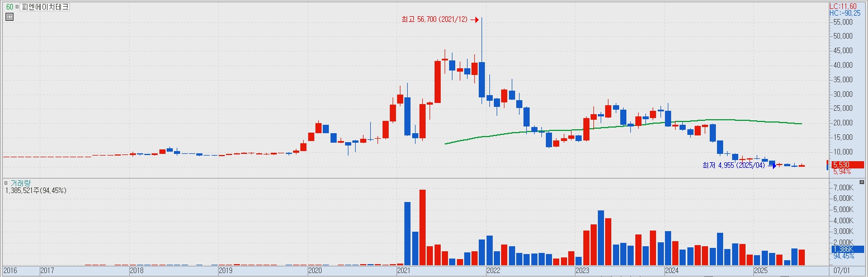Click the 7,000K volume axis label
The width and height of the screenshot is (868, 277).
coord(843,187)
